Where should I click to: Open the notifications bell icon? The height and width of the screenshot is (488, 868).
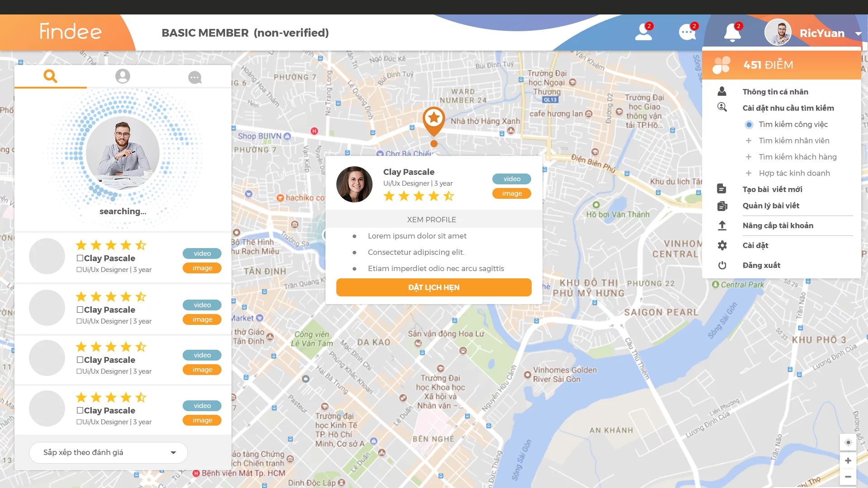[x=732, y=32]
